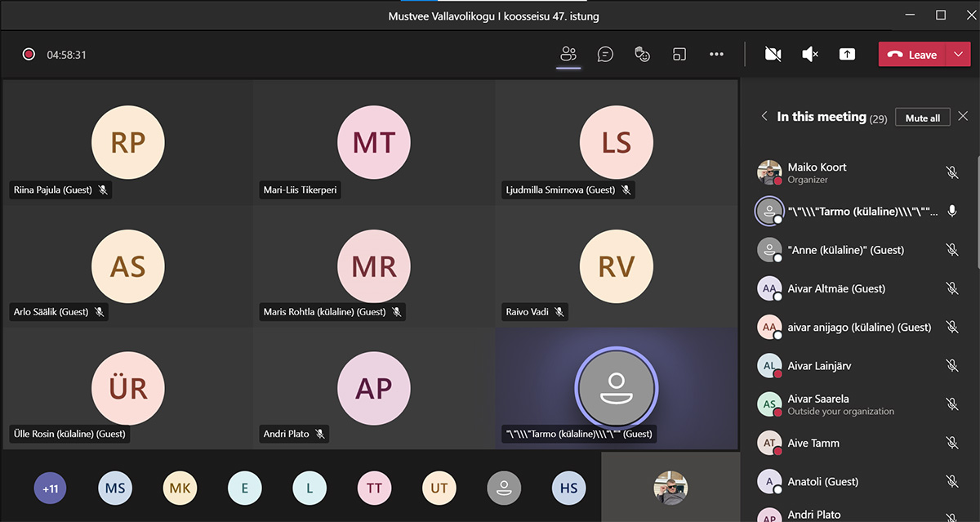Expand the +11 overflow participants
The width and height of the screenshot is (980, 522).
point(50,489)
